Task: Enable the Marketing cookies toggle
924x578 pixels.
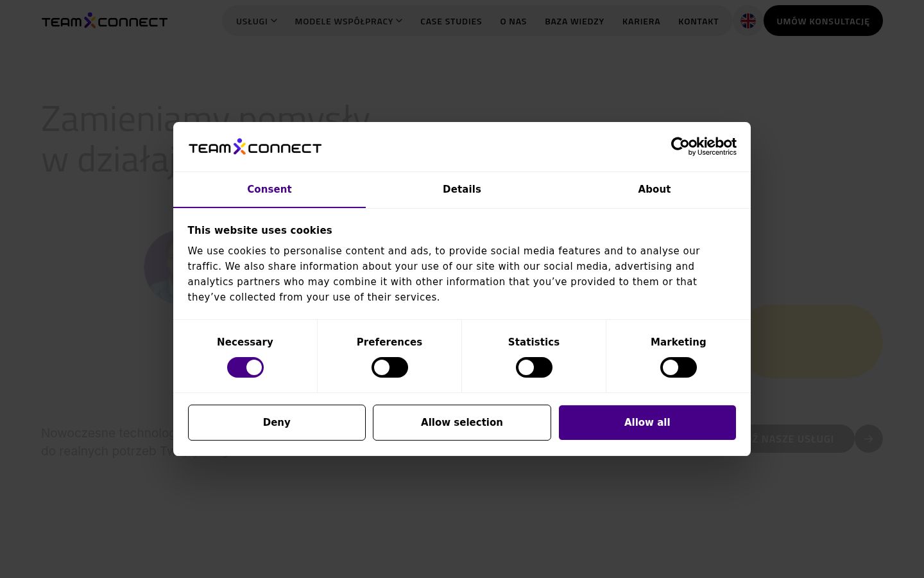Action: click(678, 367)
